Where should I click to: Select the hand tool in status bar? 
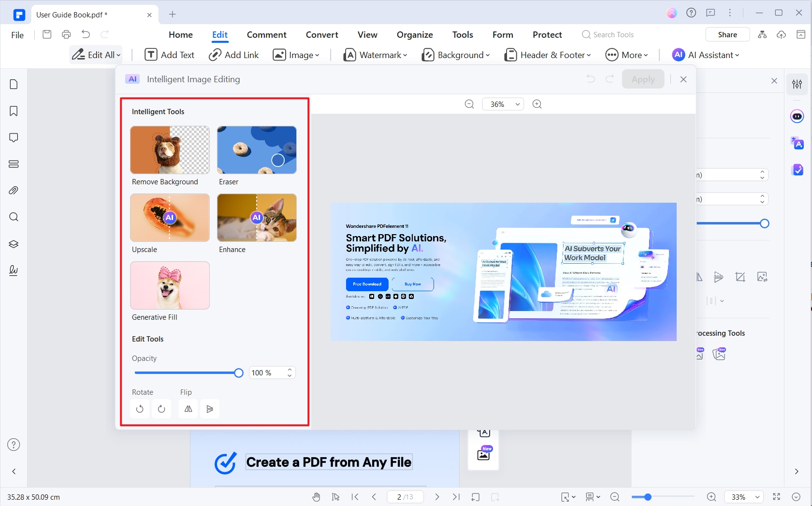pyautogui.click(x=316, y=497)
